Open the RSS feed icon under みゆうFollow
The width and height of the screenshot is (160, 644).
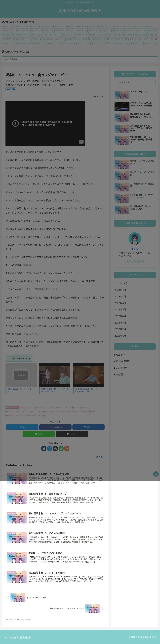67,449
